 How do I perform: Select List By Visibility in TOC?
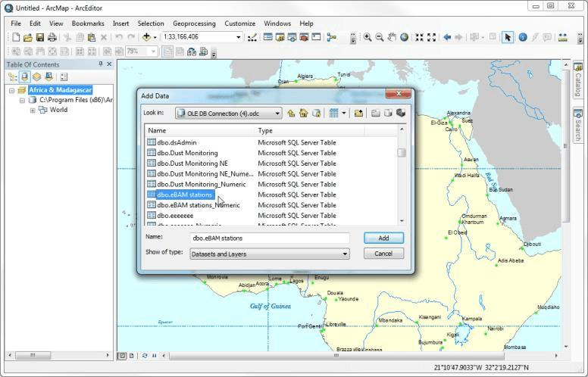(37, 76)
